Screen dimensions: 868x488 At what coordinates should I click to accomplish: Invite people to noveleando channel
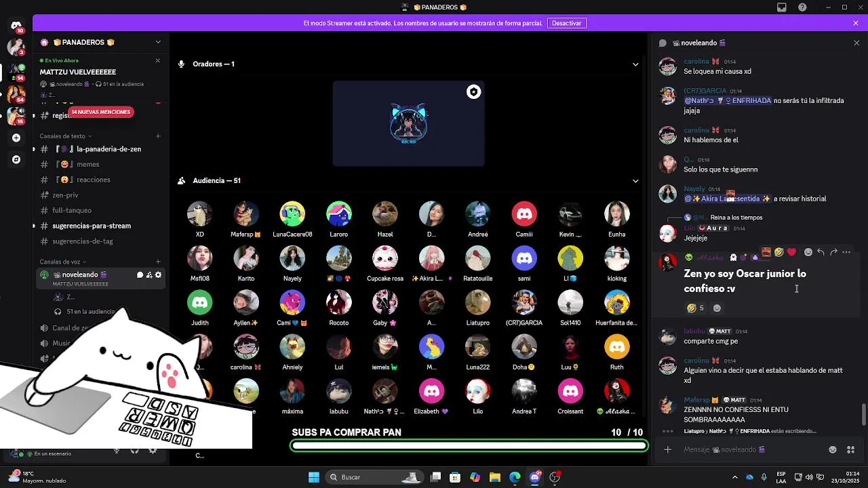[x=149, y=275]
